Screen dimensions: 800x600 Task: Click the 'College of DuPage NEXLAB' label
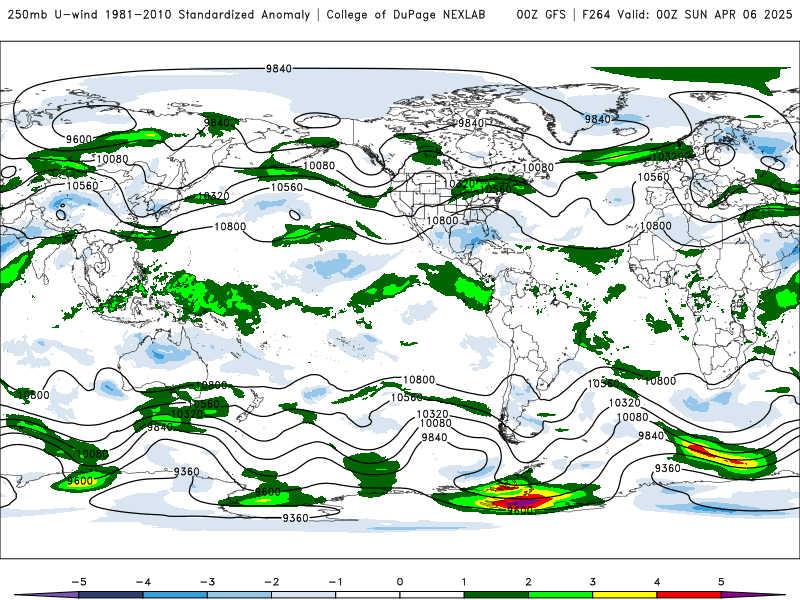click(x=406, y=15)
